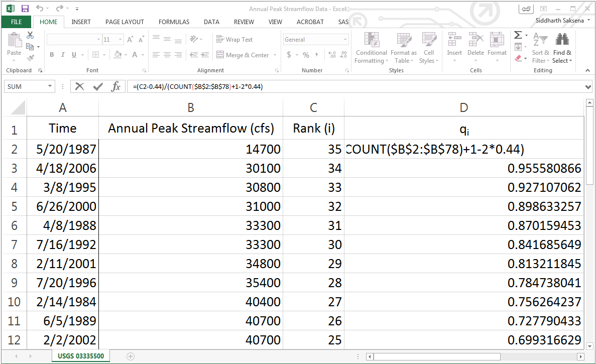
Task: Click the AutoSum sigma icon
Action: click(518, 35)
